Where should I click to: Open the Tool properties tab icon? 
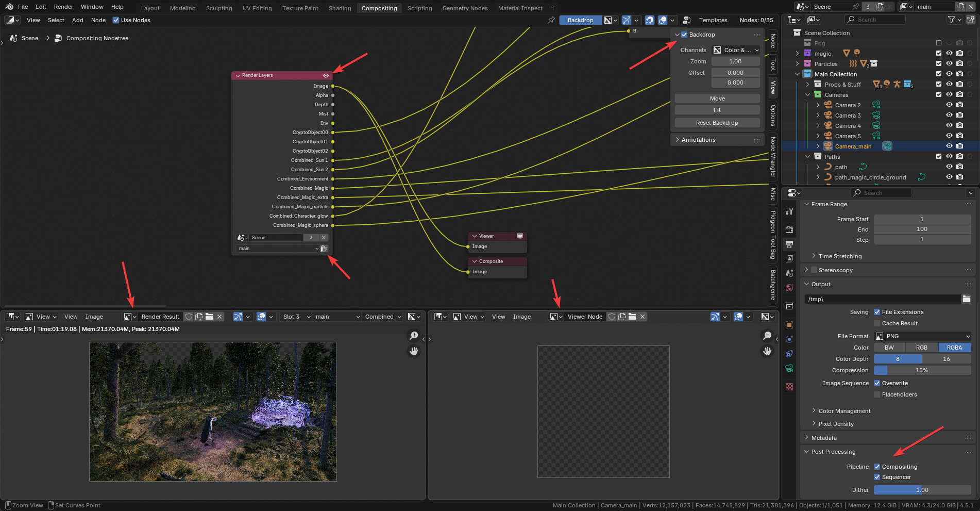pyautogui.click(x=789, y=211)
